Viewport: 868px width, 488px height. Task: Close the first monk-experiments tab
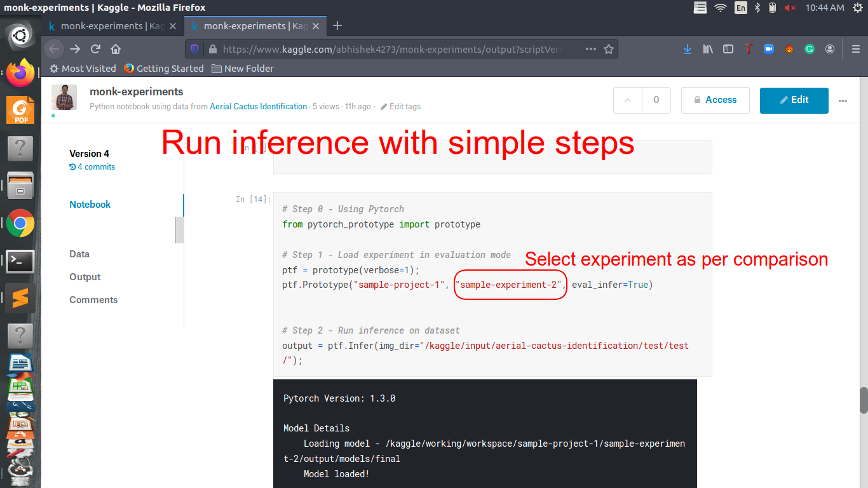[x=173, y=26]
